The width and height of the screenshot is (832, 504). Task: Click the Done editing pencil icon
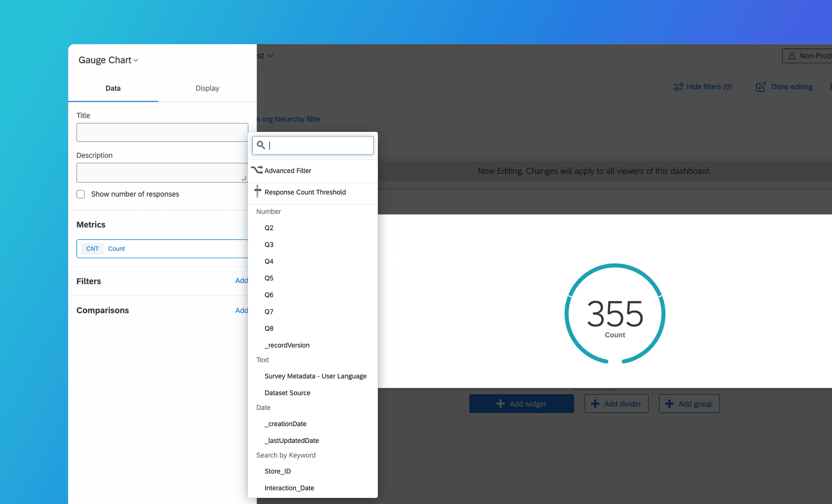[760, 87]
